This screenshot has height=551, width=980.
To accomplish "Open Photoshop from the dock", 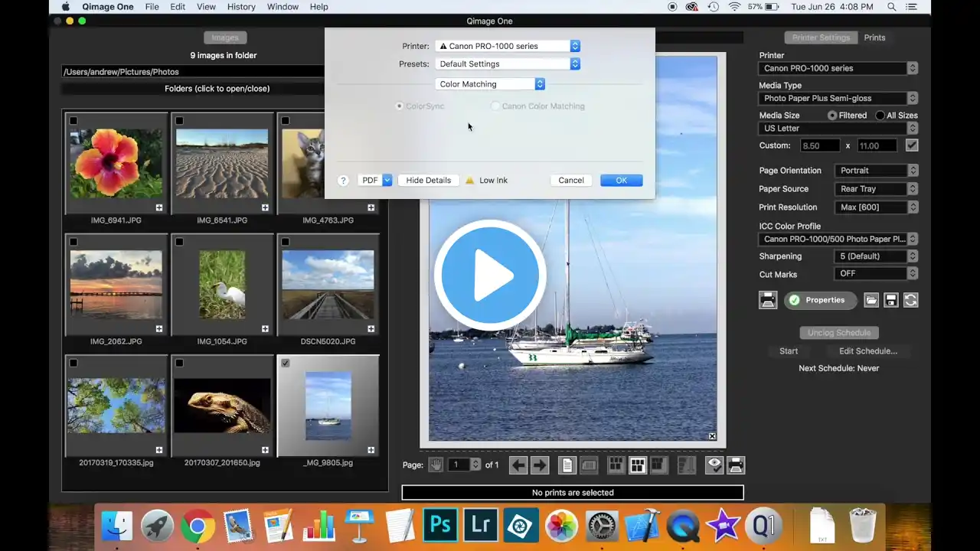I will [439, 526].
